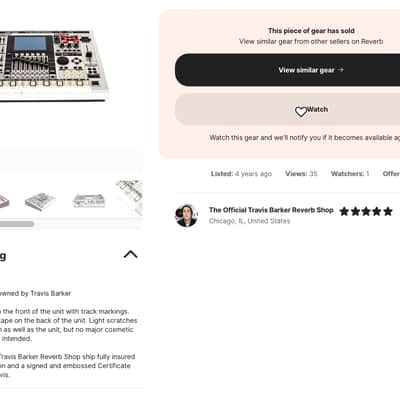Select the second angled product thumbnail

coord(40,201)
